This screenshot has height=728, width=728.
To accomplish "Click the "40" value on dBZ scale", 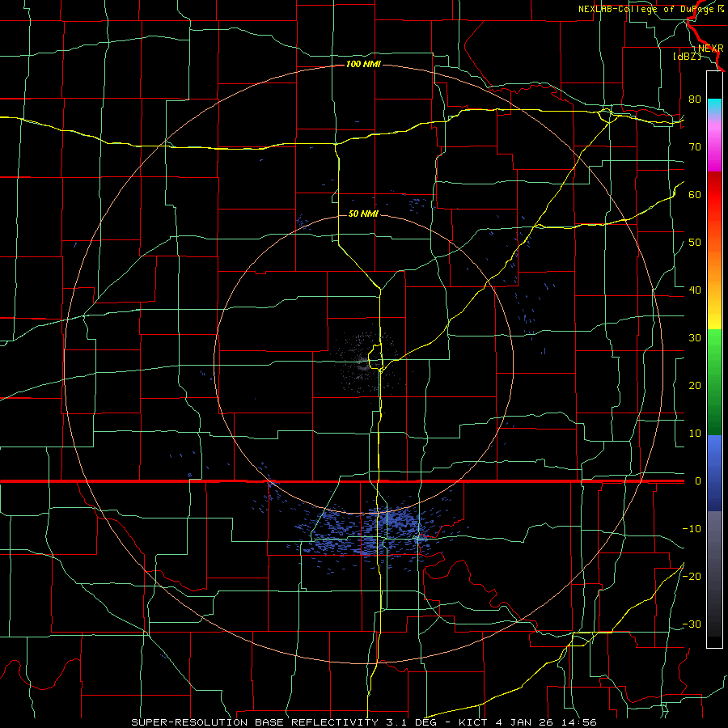I will [x=695, y=290].
